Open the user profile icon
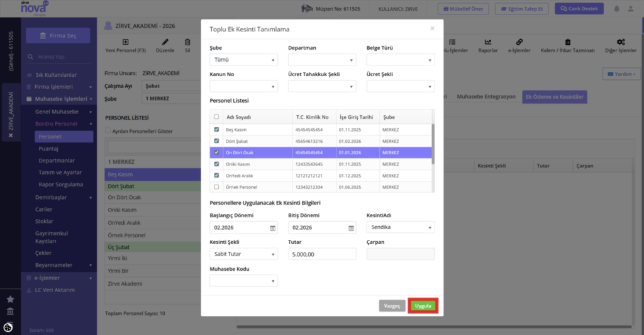 (x=630, y=9)
